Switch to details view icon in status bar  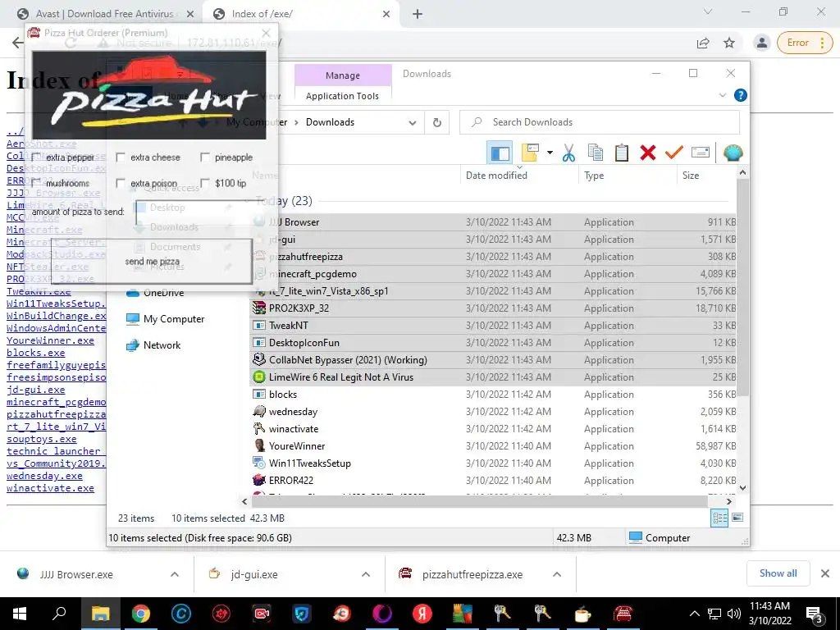719,518
